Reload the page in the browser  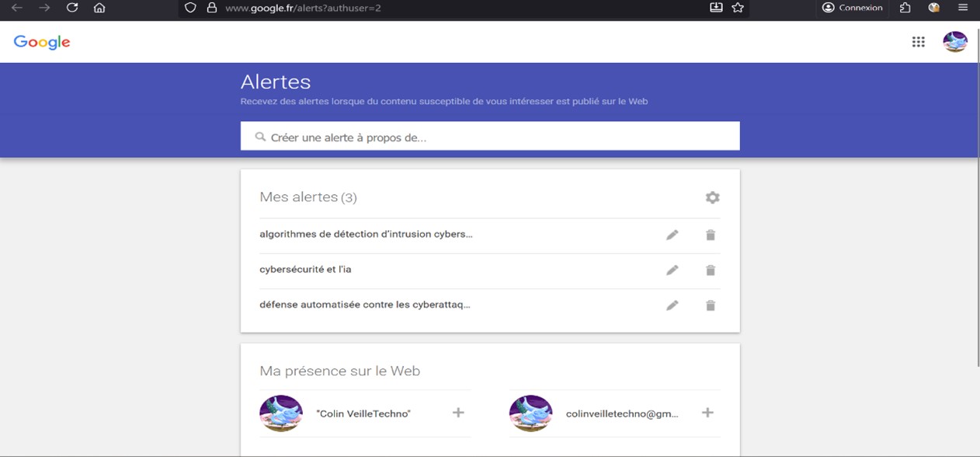pos(72,8)
